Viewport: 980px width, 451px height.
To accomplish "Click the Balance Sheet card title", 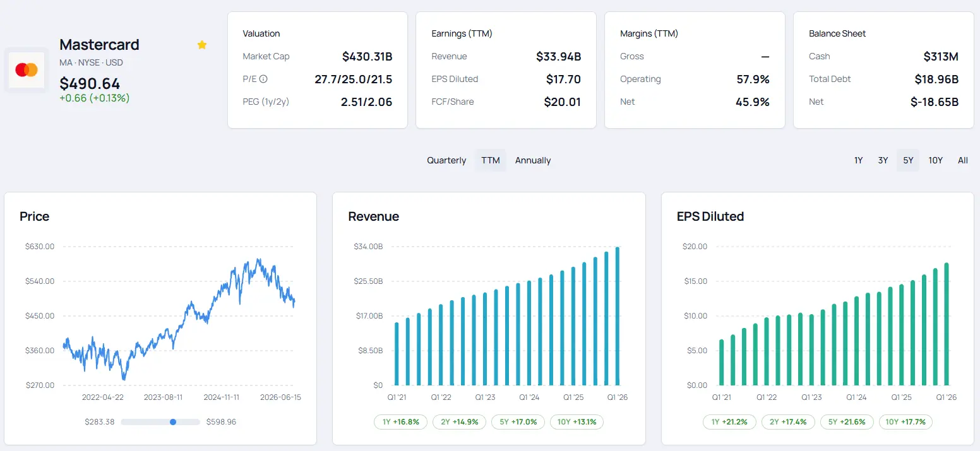I will [x=837, y=33].
